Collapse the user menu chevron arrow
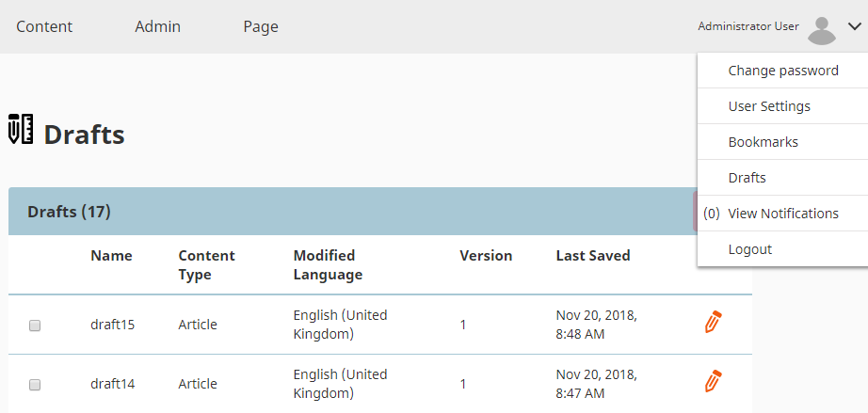The image size is (868, 413). [x=854, y=27]
